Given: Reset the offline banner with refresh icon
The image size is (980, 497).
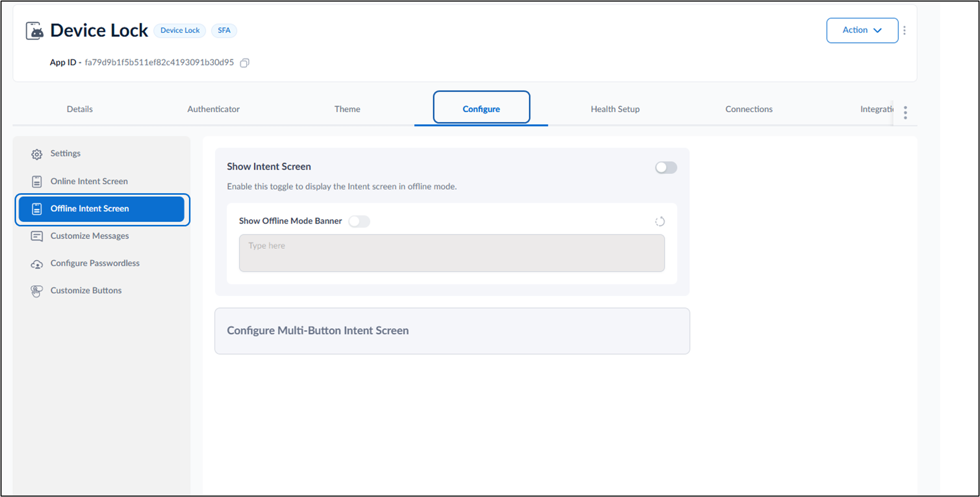Looking at the screenshot, I should (x=660, y=222).
